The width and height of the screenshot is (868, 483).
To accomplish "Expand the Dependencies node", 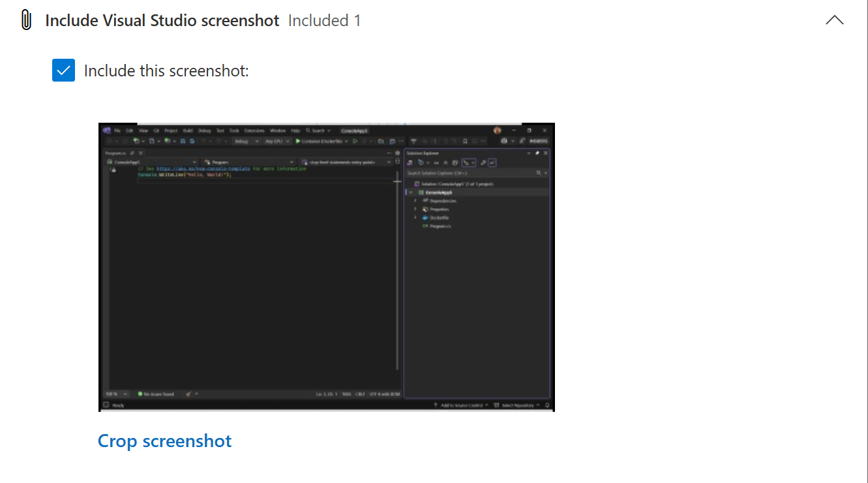I will 415,201.
